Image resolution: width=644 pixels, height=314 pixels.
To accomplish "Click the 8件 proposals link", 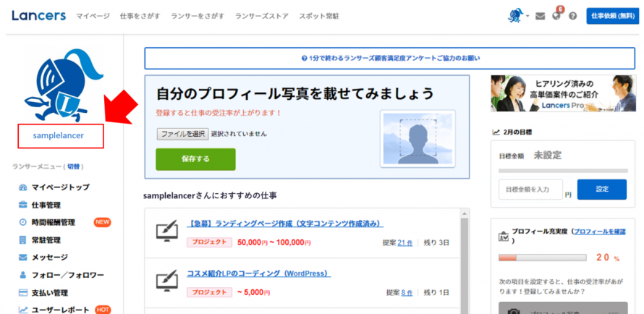I will (x=407, y=292).
